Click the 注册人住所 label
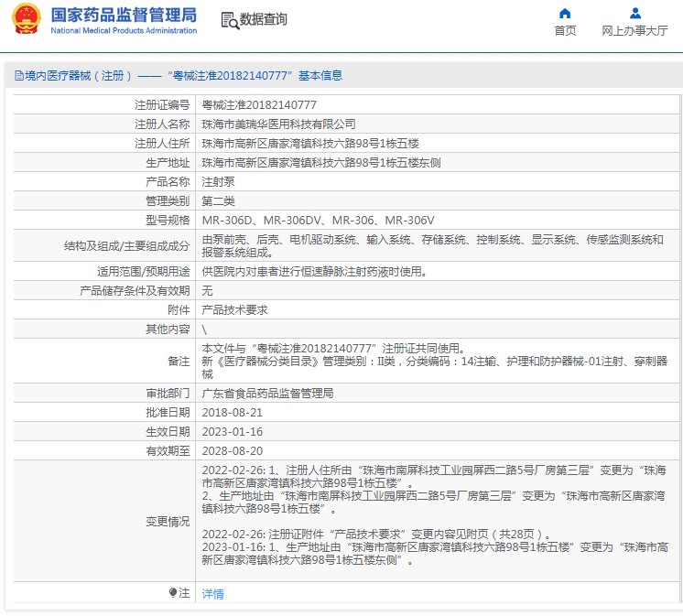This screenshot has width=683, height=616. pos(162,143)
